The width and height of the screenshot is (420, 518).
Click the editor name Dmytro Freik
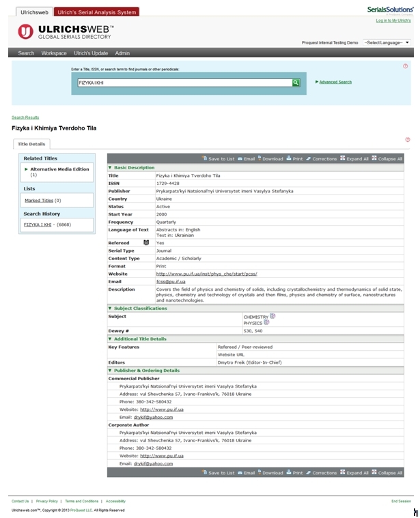click(x=232, y=362)
